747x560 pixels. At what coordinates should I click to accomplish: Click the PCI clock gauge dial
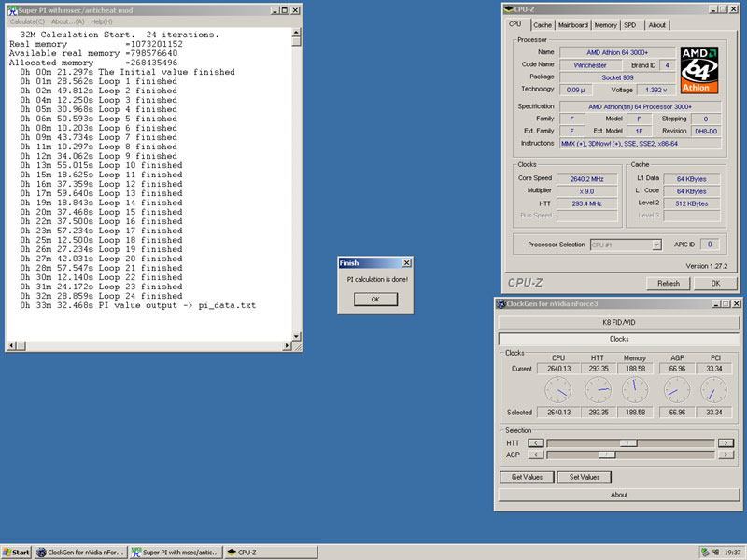click(x=713, y=390)
